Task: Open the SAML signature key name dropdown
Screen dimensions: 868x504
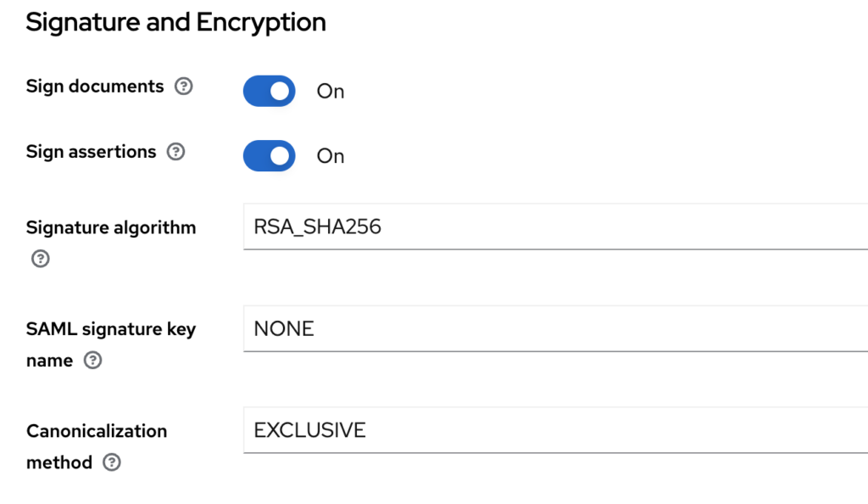Action: click(x=556, y=328)
